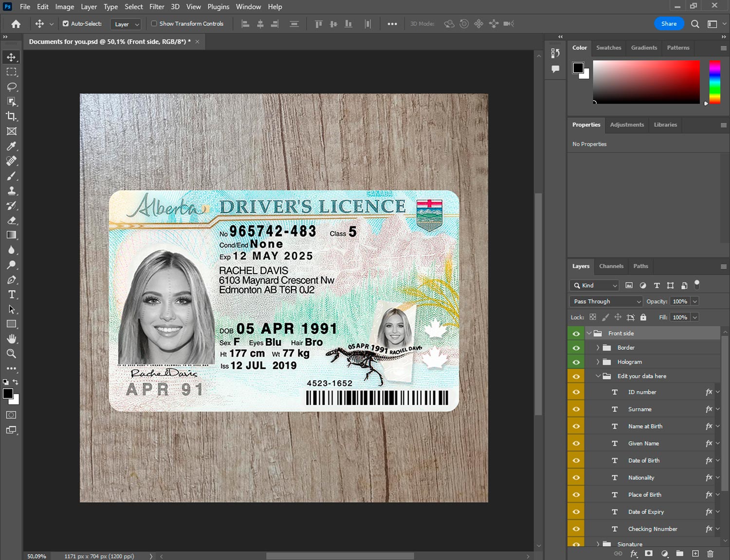Open the Pass Through blend mode dropdown

point(606,302)
